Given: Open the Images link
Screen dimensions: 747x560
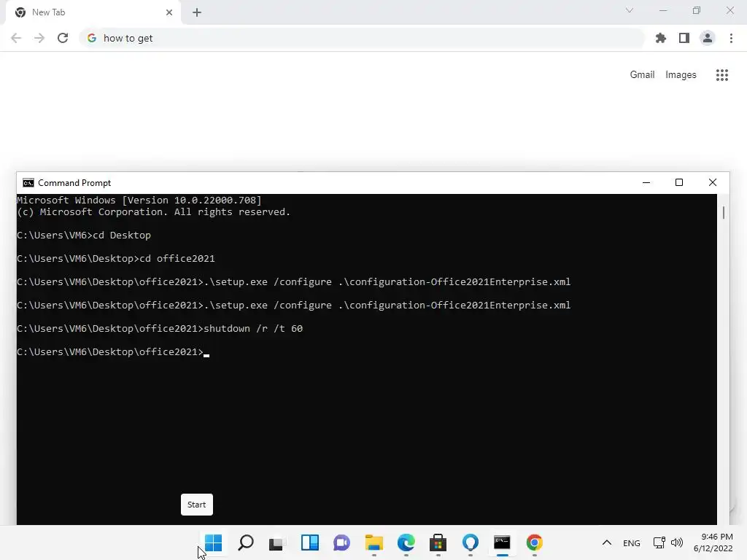Looking at the screenshot, I should [681, 75].
